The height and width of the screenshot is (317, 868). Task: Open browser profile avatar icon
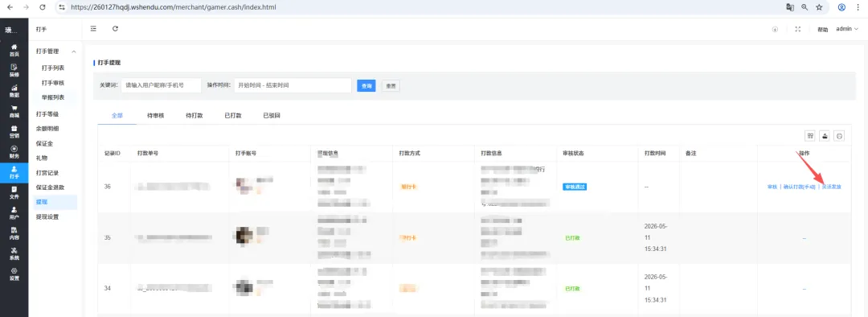tap(841, 7)
